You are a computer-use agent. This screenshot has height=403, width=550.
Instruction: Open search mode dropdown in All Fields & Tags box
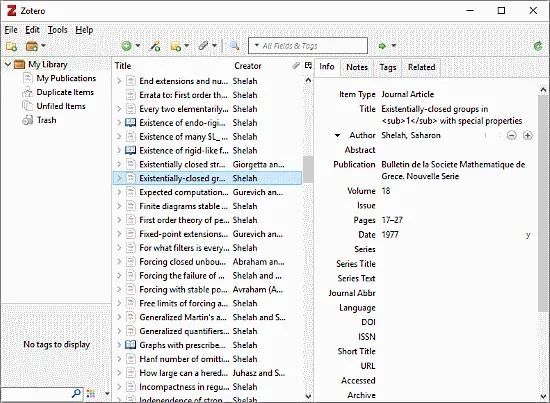click(256, 46)
